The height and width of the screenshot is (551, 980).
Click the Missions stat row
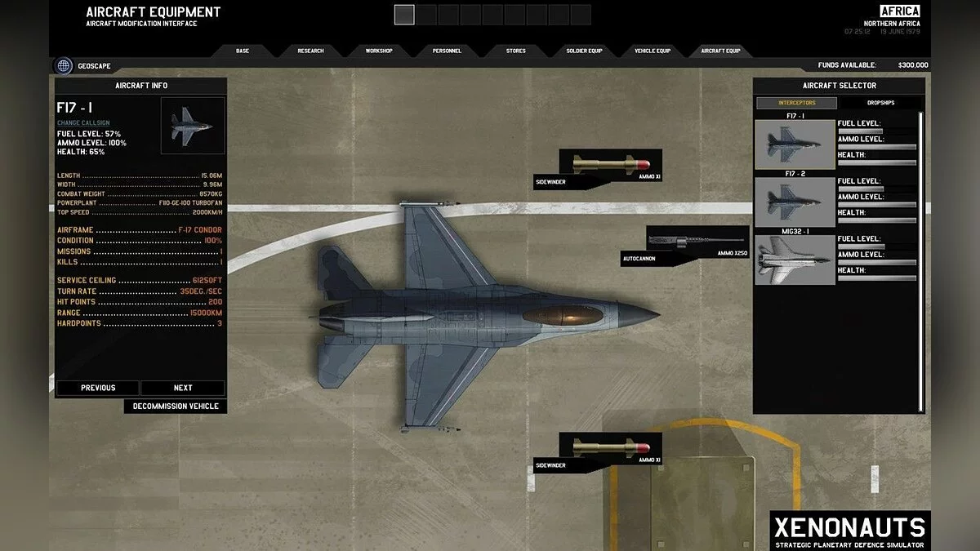pos(140,251)
